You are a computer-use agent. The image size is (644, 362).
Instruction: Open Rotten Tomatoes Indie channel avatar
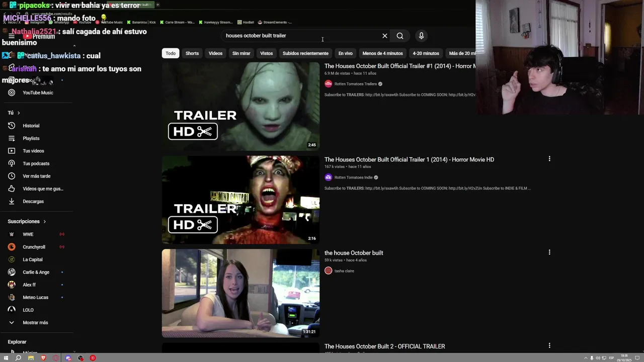[x=329, y=177]
